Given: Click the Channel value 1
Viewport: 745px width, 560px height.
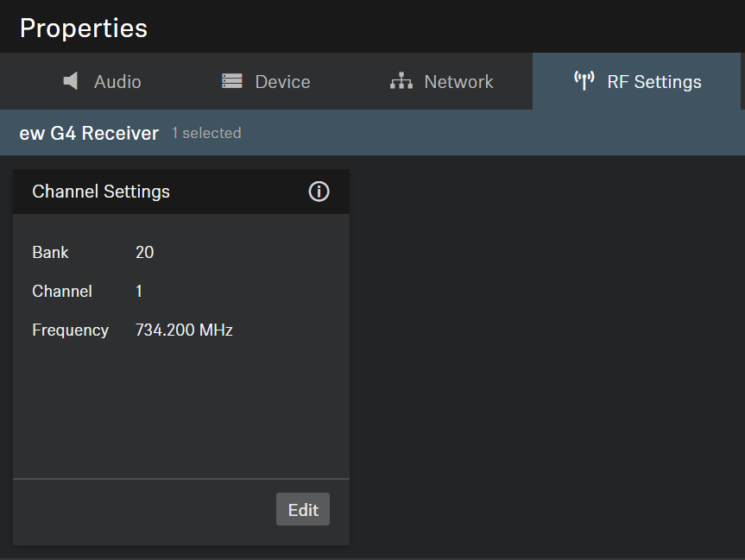Looking at the screenshot, I should click(139, 292).
